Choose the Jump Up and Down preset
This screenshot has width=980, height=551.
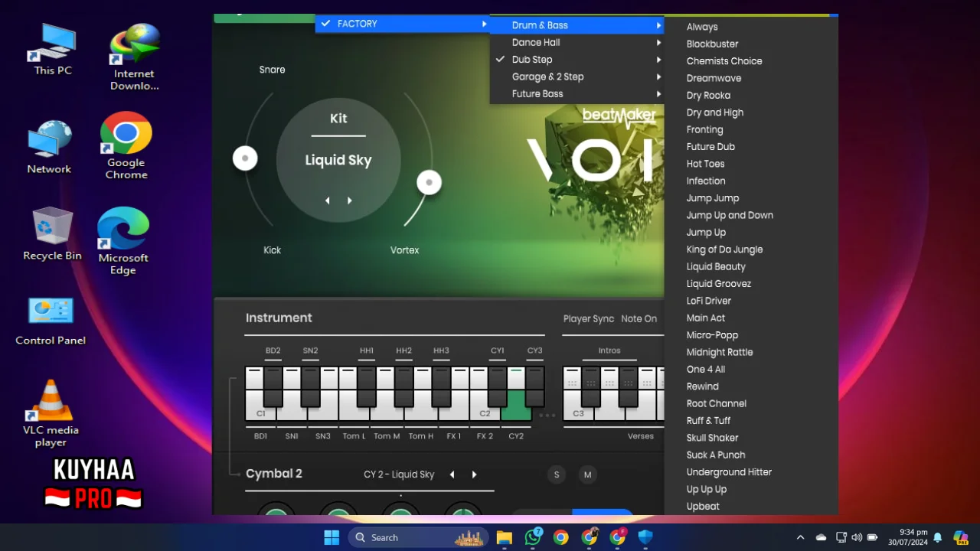730,215
